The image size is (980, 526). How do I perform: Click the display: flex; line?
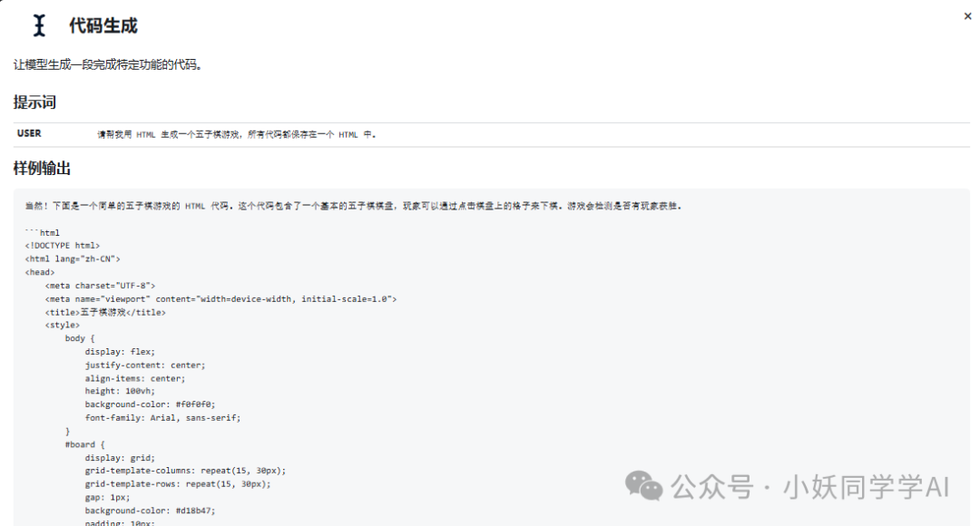click(120, 352)
